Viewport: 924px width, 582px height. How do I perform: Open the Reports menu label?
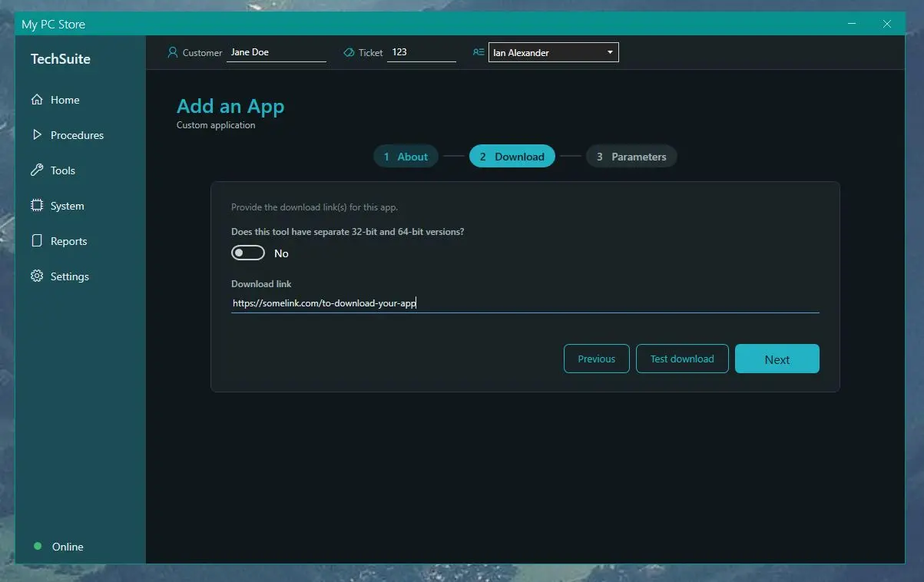coord(68,241)
